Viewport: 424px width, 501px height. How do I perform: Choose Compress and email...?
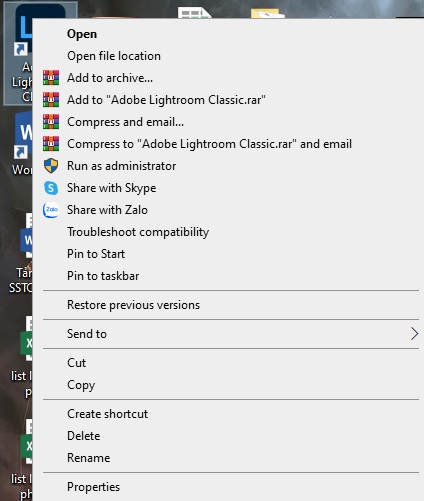125,122
